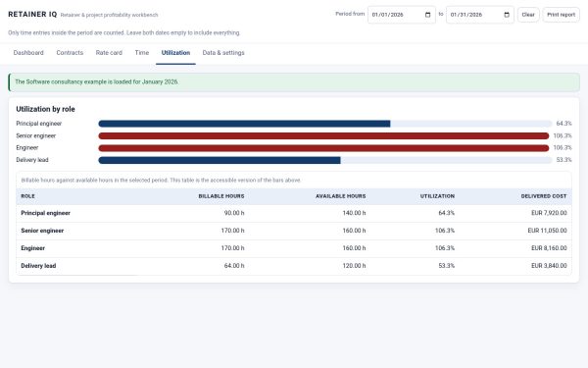Click the DELIVERED COST column header
Image resolution: width=588 pixels, height=368 pixels.
[544, 196]
